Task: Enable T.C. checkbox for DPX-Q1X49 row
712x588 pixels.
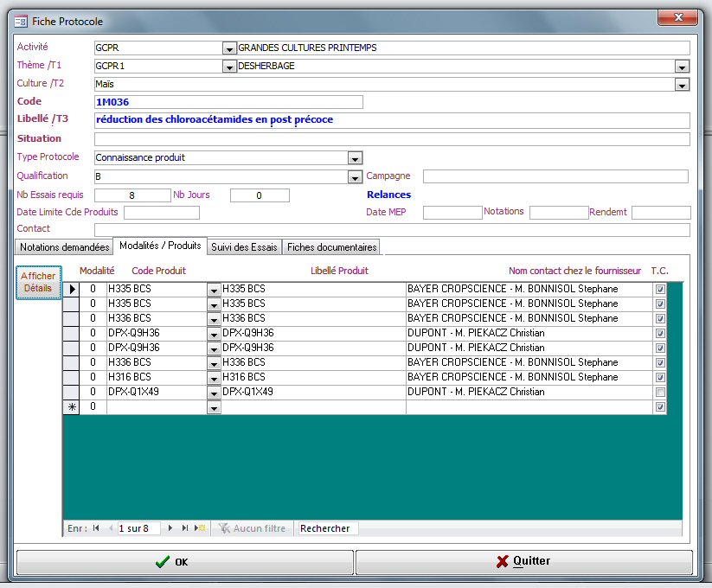Action: pos(660,392)
